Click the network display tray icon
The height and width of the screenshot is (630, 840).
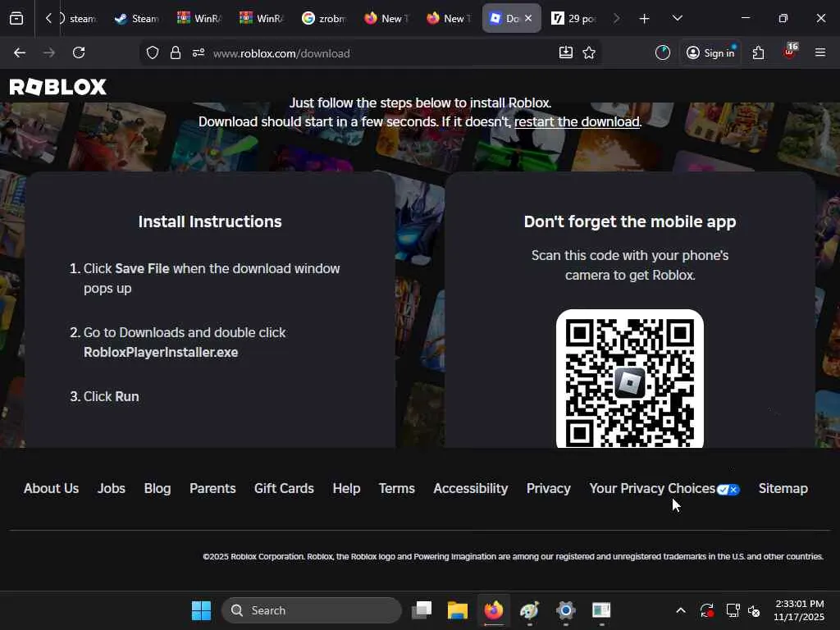733,610
